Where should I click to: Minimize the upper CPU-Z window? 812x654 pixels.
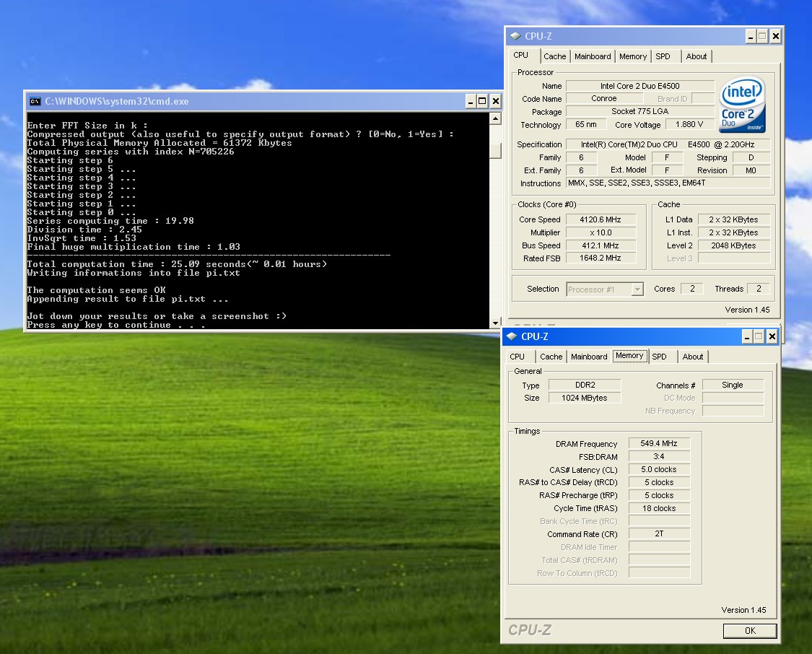(x=751, y=36)
